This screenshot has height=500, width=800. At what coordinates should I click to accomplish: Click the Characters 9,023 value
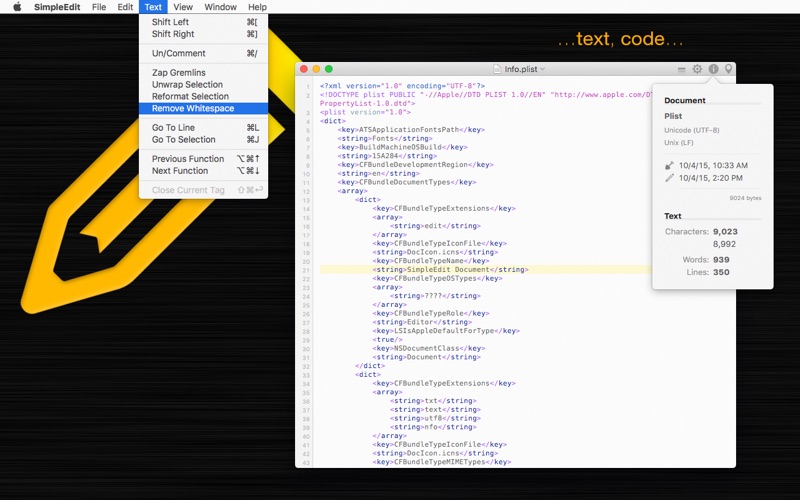pyautogui.click(x=725, y=231)
